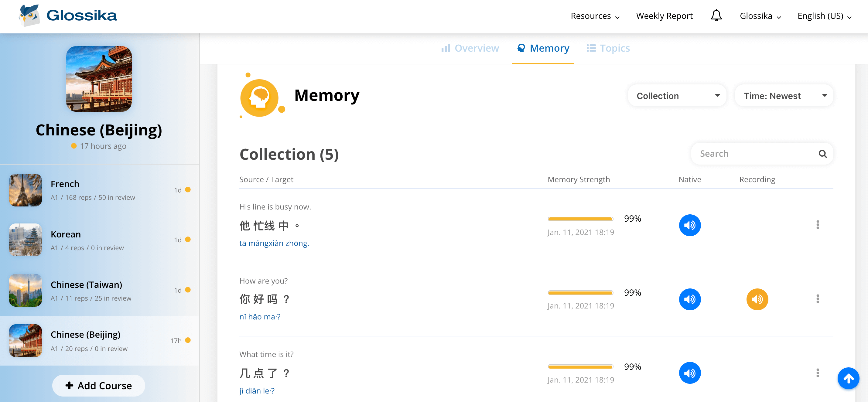Image resolution: width=868 pixels, height=402 pixels.
Task: Switch to the Overview tab
Action: (470, 48)
